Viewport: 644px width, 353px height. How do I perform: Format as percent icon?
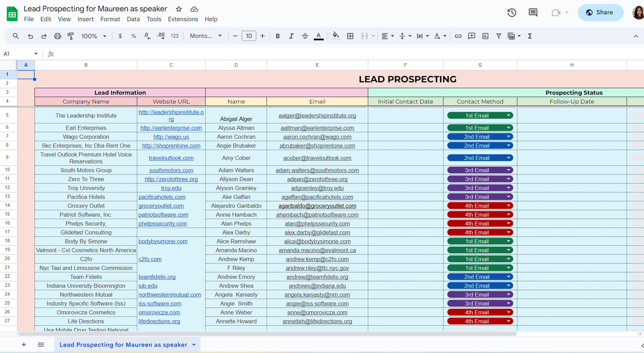click(133, 36)
